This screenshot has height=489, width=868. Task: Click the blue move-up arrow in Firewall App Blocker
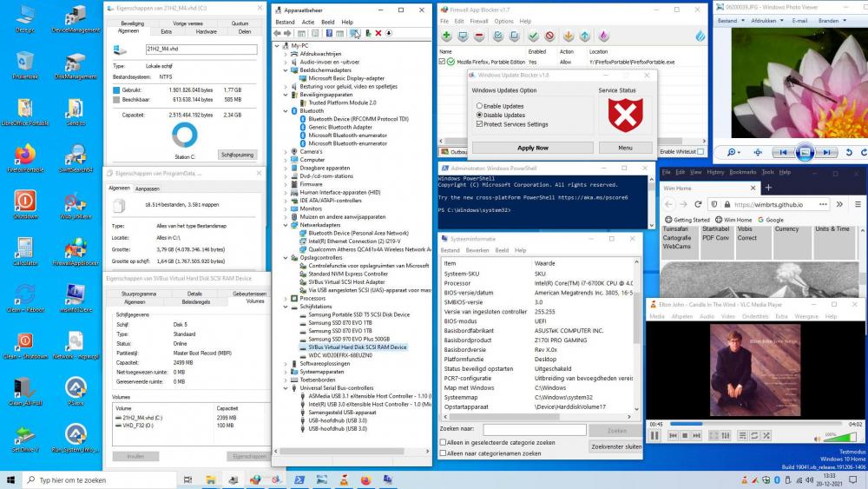[585, 36]
